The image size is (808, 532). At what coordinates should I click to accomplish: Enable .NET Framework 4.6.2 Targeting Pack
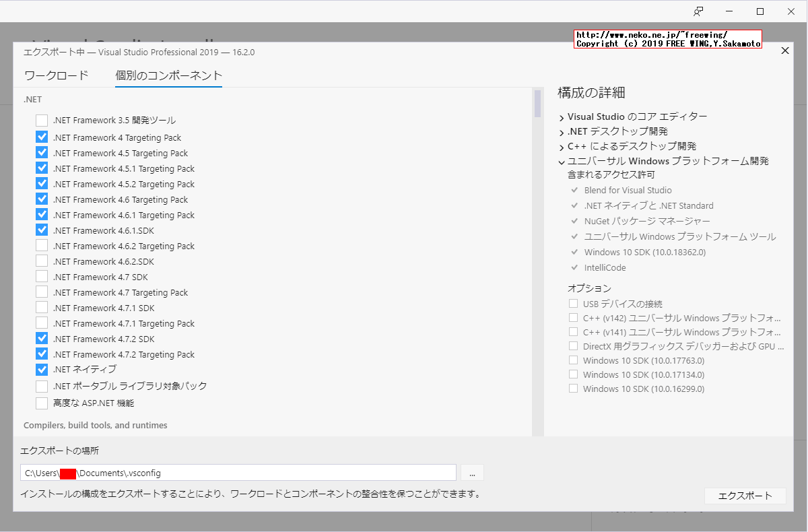pos(42,246)
